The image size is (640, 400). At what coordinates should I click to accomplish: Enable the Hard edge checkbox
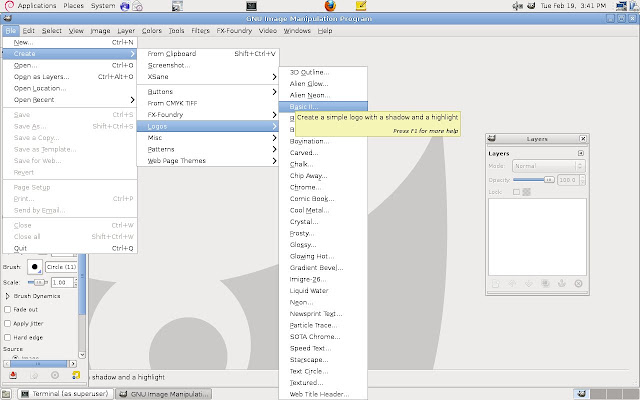(x=7, y=337)
